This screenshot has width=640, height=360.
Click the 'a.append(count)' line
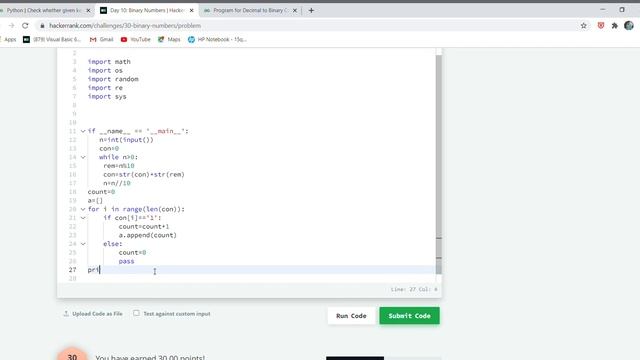point(148,236)
